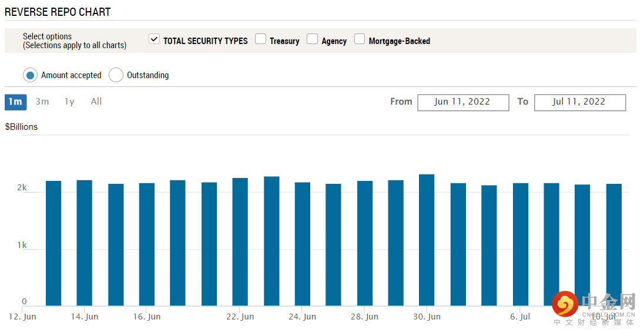
Task: Click the bar above 6. Jul label
Action: point(521,244)
